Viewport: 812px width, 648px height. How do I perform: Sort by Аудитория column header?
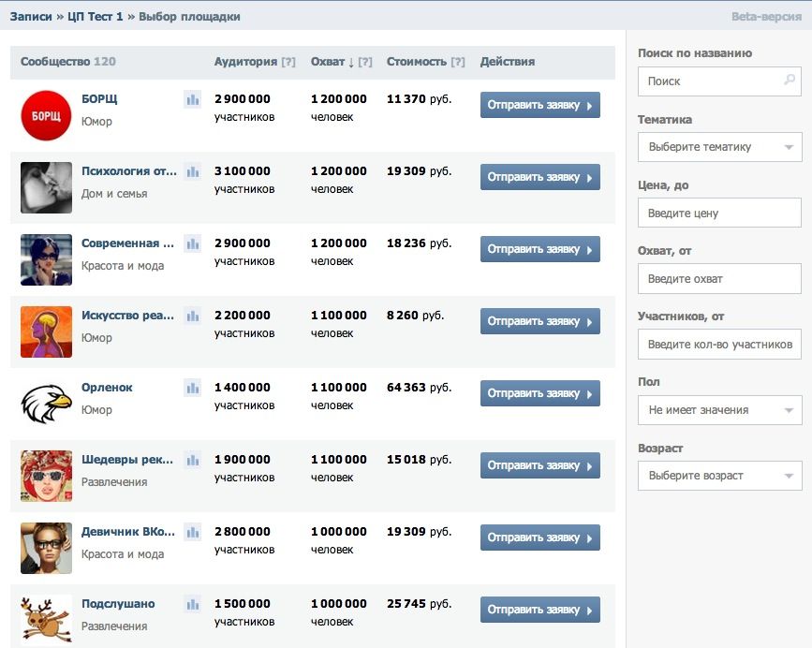[x=246, y=62]
